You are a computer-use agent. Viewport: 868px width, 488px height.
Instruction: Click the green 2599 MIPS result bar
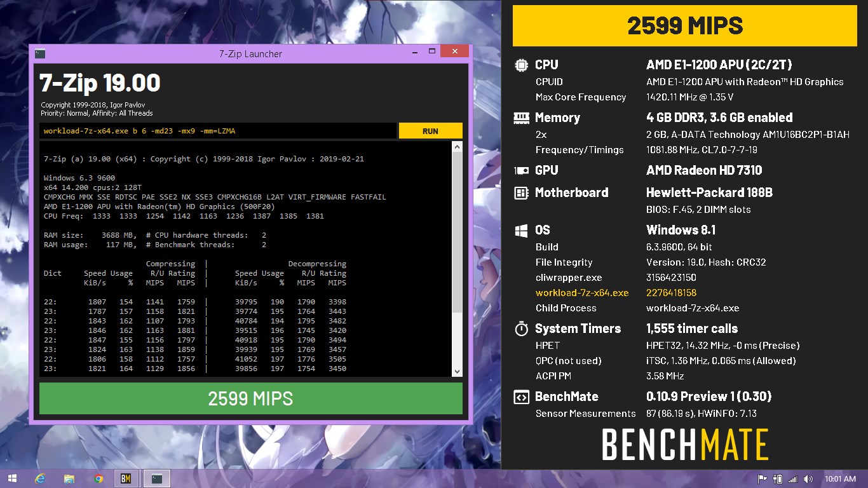pos(250,398)
